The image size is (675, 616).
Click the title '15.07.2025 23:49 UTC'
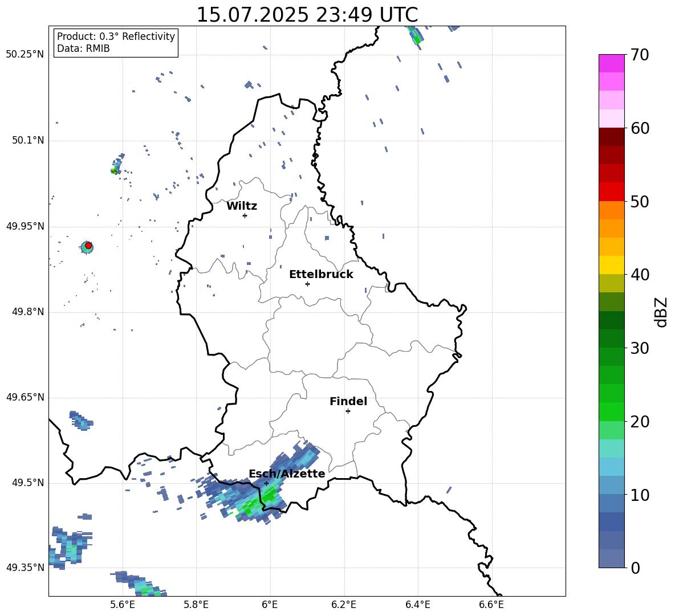point(307,15)
